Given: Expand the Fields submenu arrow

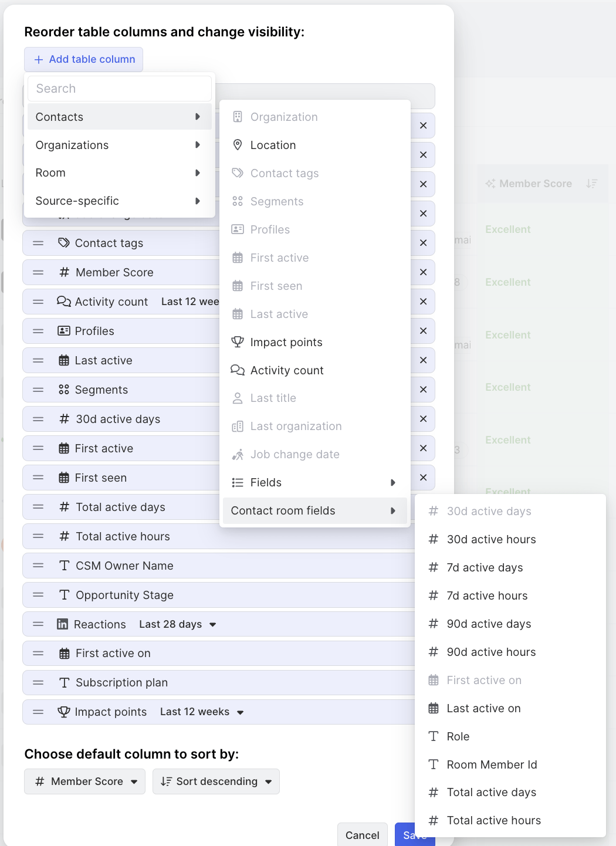Looking at the screenshot, I should [x=393, y=482].
